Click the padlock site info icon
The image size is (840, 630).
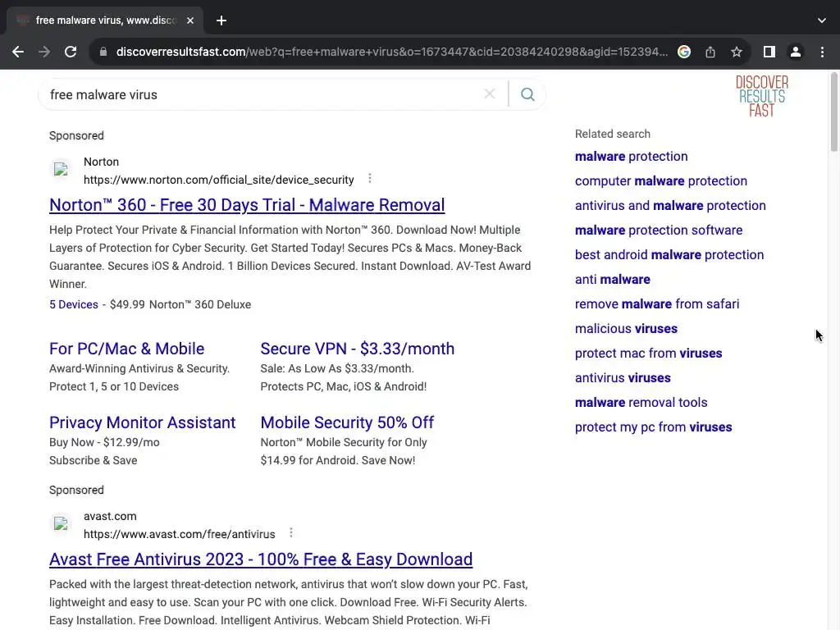point(103,52)
